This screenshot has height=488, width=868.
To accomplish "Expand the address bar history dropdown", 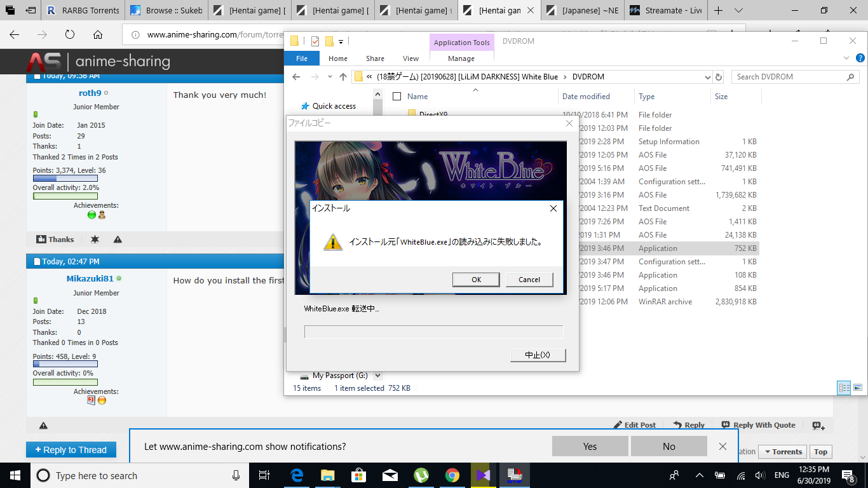I will click(x=709, y=77).
